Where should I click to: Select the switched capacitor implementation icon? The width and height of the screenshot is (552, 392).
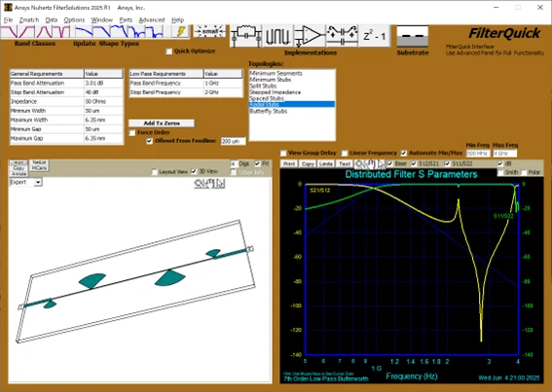coord(342,36)
